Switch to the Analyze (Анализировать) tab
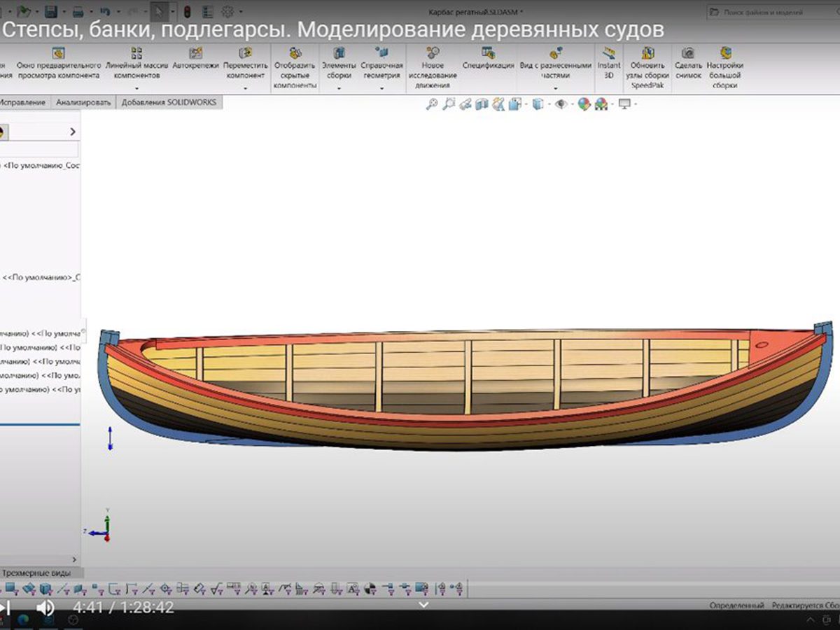The image size is (840, 630). point(83,102)
